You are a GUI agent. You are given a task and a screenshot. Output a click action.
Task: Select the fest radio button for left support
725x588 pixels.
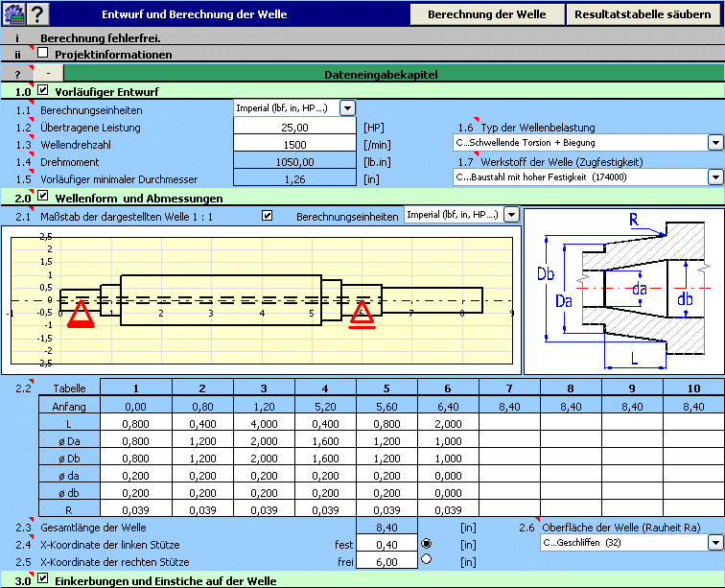click(427, 544)
